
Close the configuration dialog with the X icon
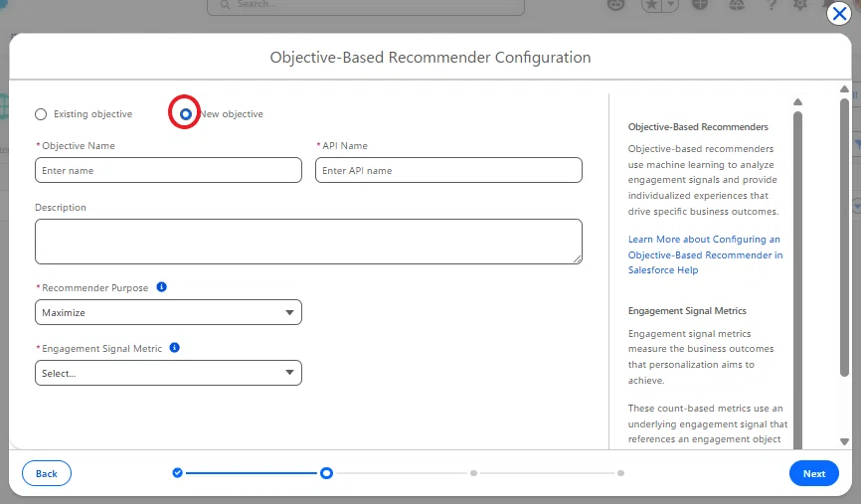839,13
